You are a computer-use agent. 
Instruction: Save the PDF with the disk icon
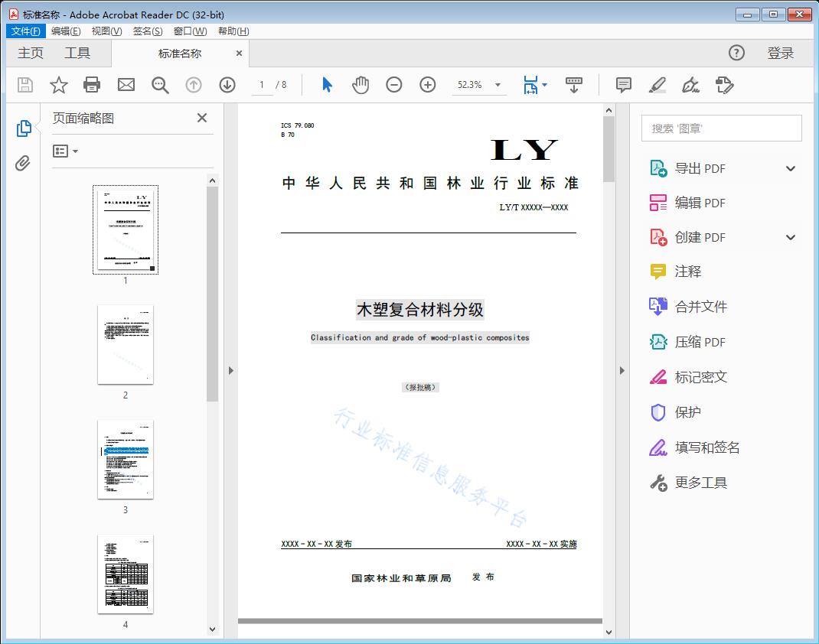(x=24, y=85)
